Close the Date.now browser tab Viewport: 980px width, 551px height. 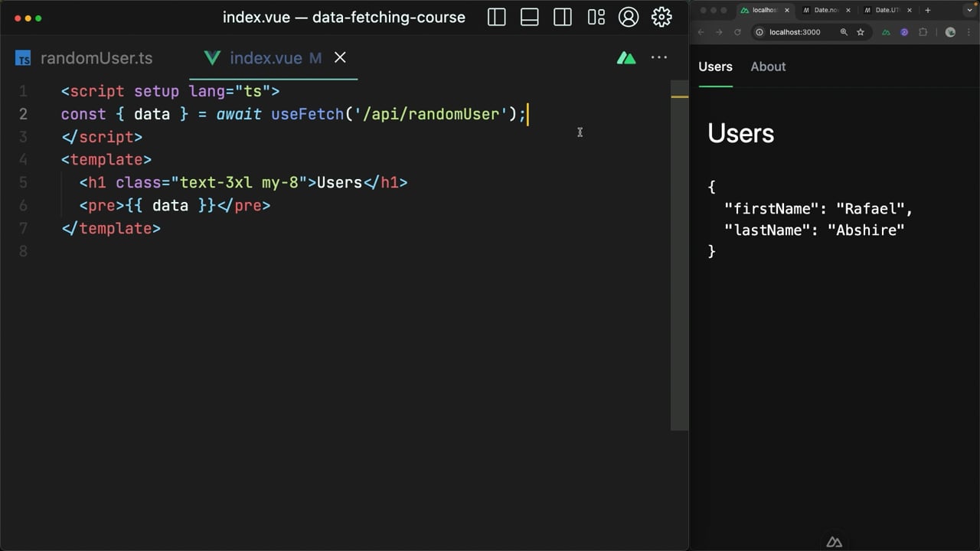(x=848, y=10)
